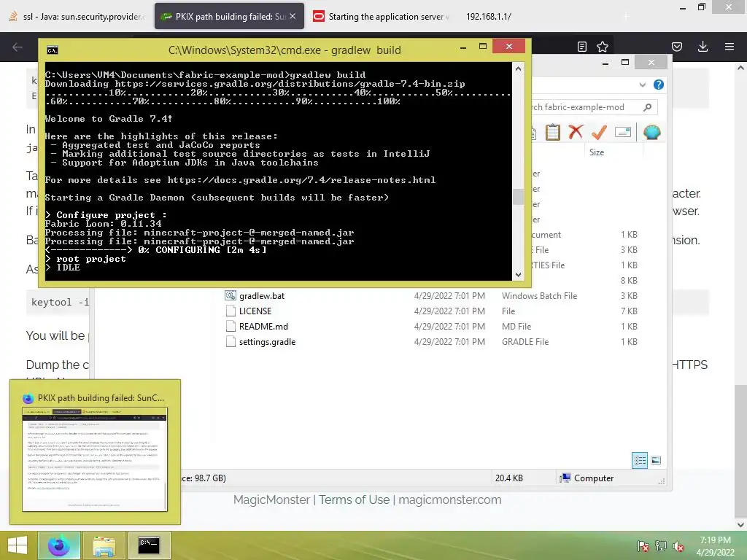Expand the Explorer ribbon chevron
747x560 pixels.
point(642,85)
